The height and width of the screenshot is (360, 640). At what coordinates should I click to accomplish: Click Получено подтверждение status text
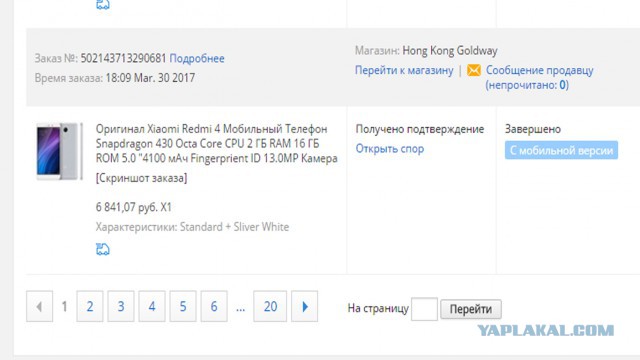click(420, 129)
